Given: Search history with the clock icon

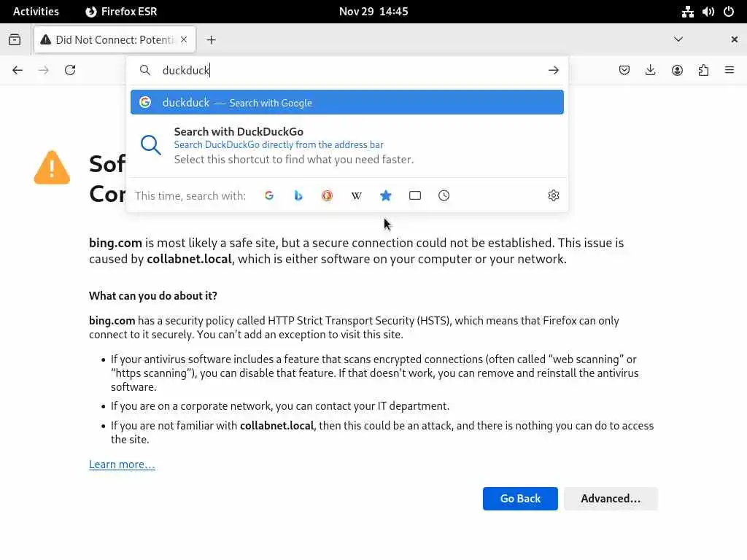Looking at the screenshot, I should tap(444, 195).
